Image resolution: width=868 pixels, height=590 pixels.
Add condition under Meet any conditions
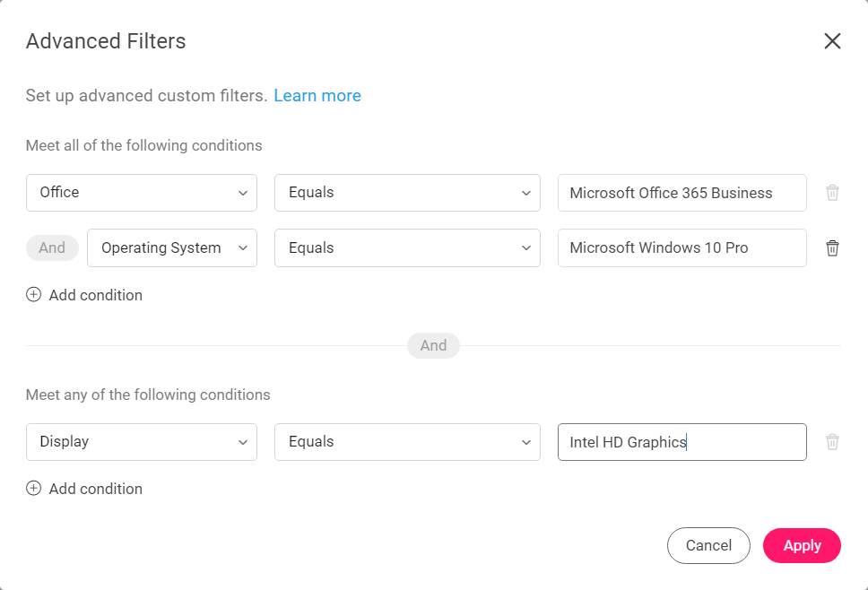(x=84, y=489)
